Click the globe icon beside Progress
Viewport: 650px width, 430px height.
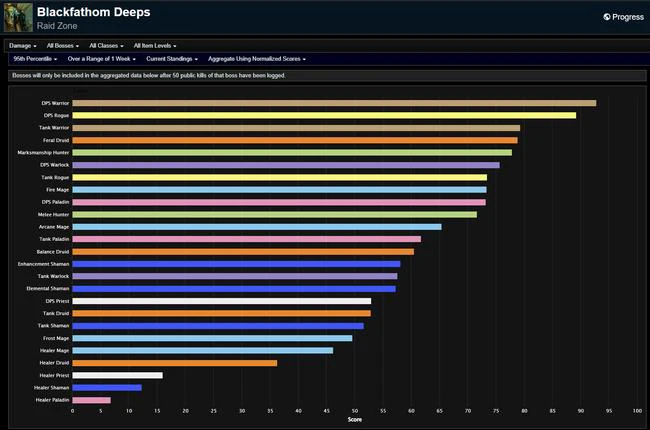(x=607, y=17)
